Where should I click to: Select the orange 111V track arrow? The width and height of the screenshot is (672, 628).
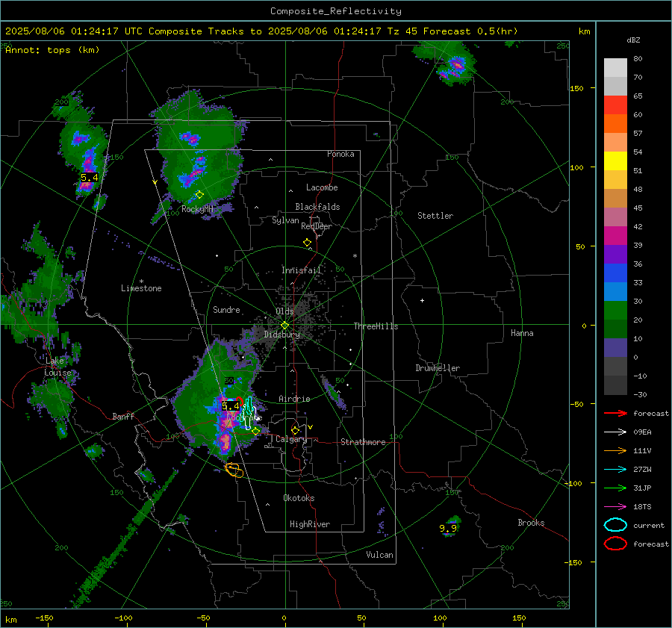[615, 450]
